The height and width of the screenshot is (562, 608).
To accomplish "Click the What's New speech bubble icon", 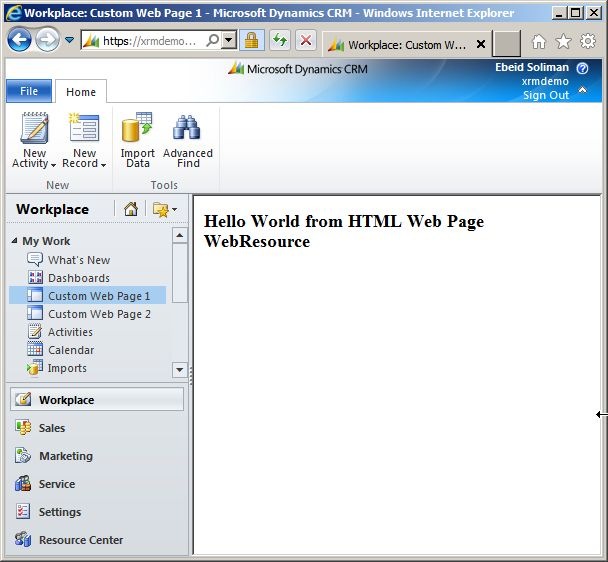I will pyautogui.click(x=35, y=259).
